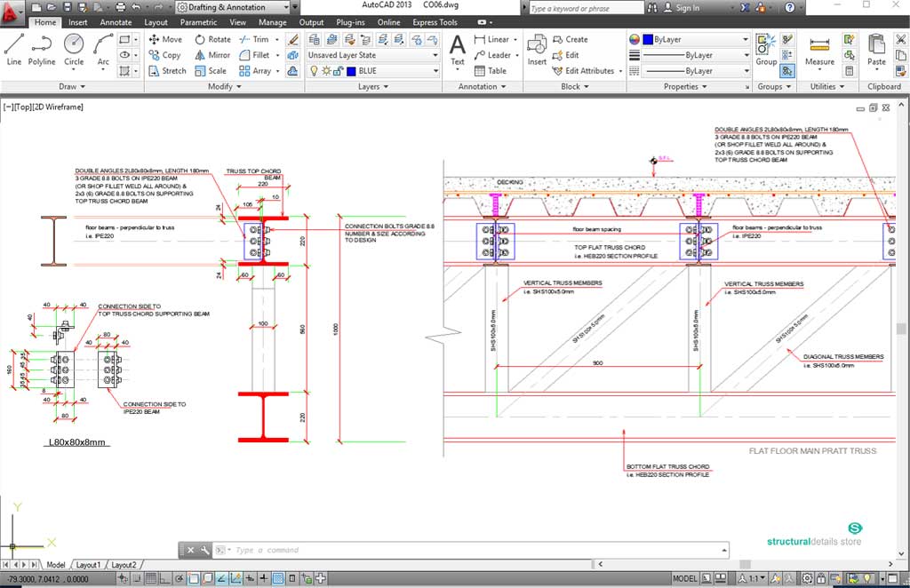Open the Unsaved Layer State dropdown
Screen dimensions: 910x588
372,55
